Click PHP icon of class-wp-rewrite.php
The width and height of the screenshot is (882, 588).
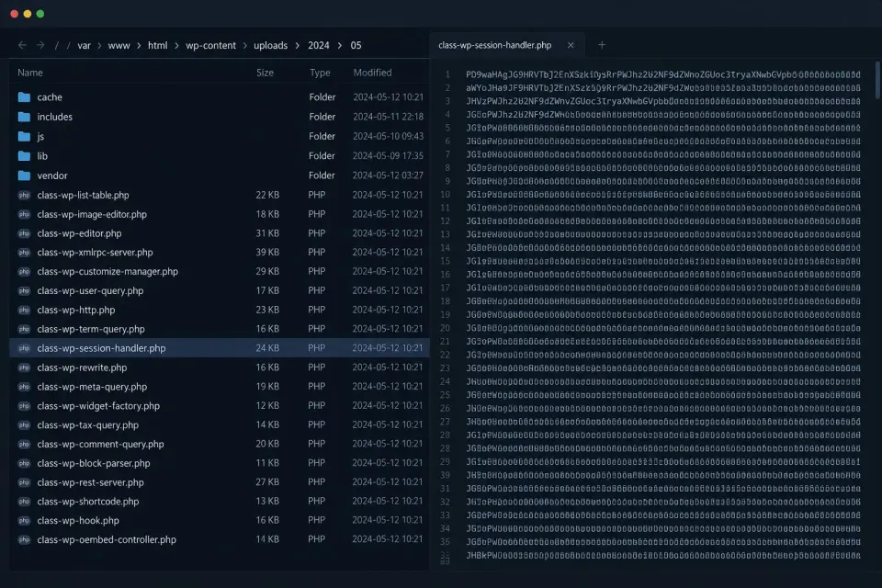coord(24,367)
